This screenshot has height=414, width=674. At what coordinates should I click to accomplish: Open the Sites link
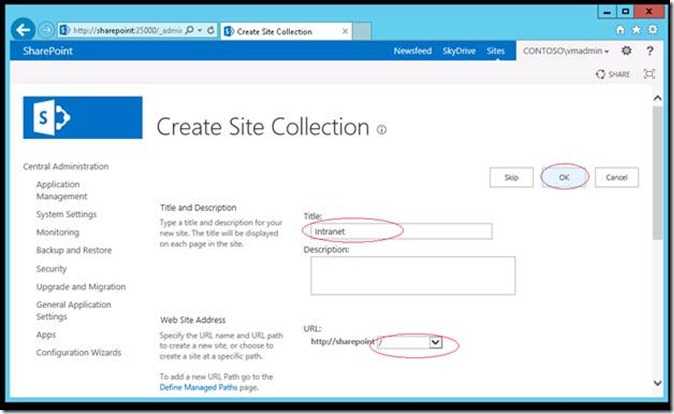(x=496, y=51)
